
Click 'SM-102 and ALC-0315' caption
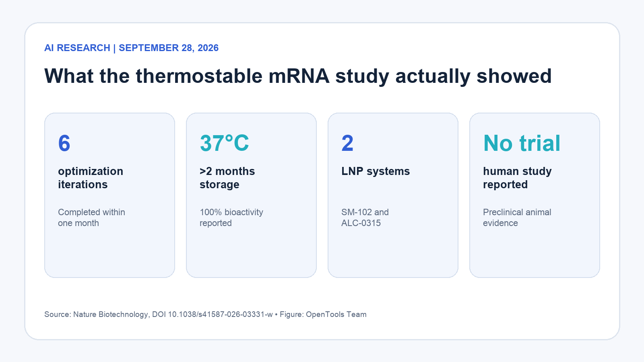point(365,218)
